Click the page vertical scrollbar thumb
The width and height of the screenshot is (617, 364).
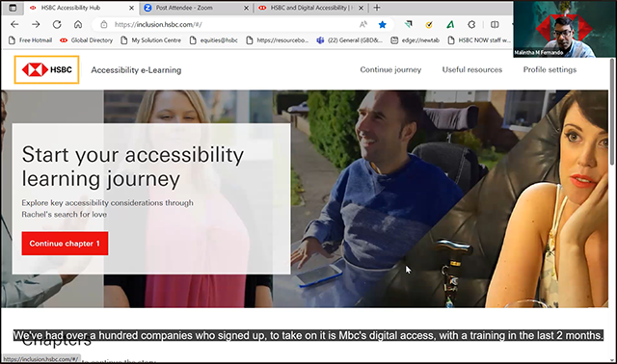point(612,112)
